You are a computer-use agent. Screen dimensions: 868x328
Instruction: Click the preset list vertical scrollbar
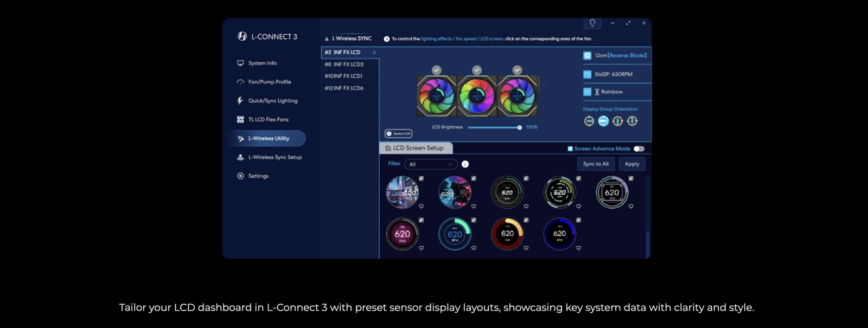(648, 216)
